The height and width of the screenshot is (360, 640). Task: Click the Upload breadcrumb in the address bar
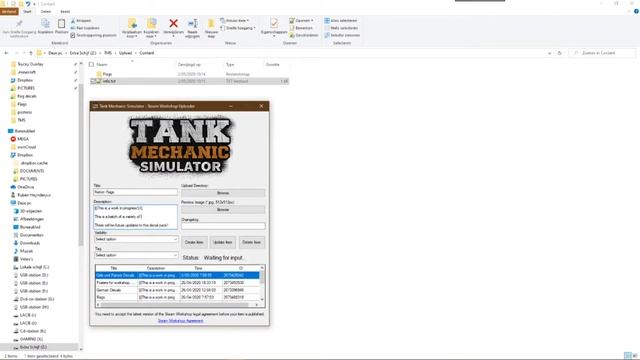click(x=125, y=53)
